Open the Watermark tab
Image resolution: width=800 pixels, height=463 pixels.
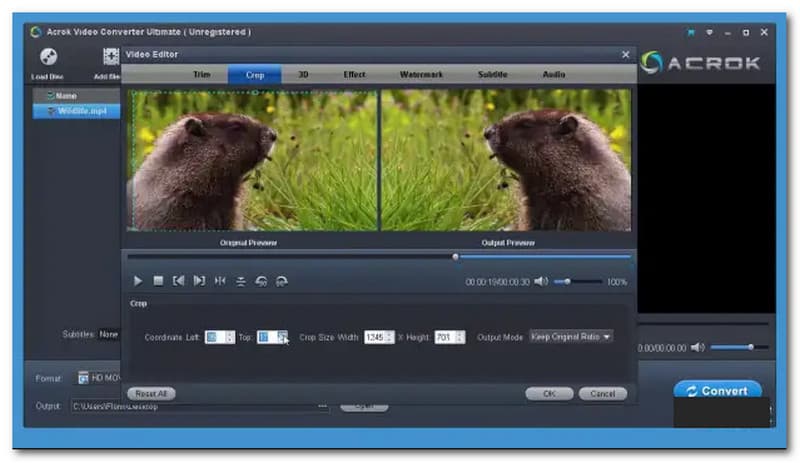click(420, 75)
